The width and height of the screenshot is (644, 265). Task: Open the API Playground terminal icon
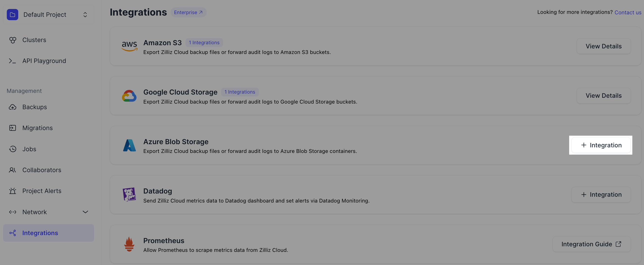point(12,61)
